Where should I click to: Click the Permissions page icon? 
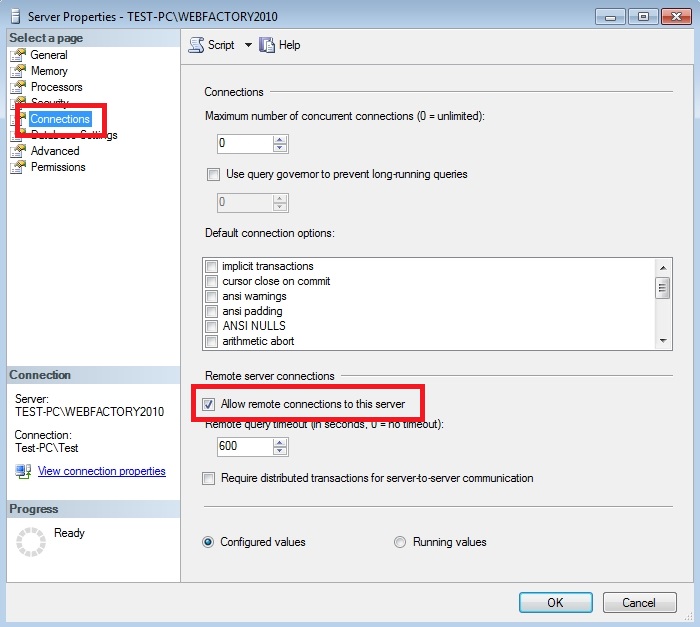coord(17,167)
